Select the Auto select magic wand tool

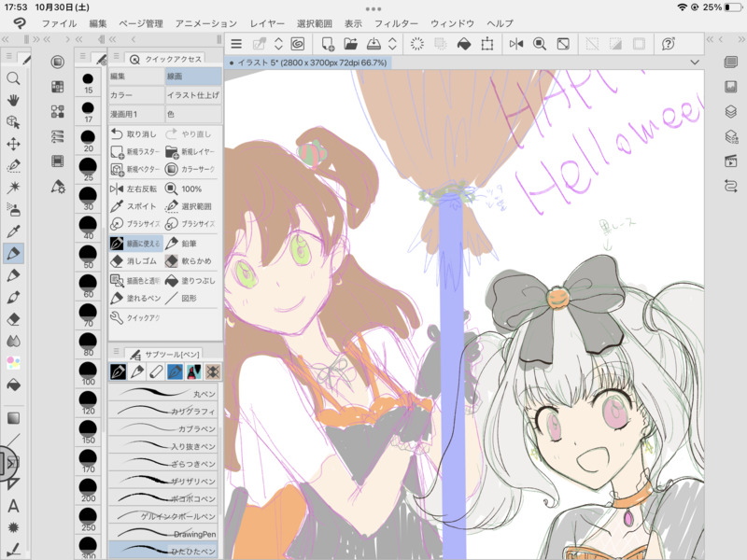click(x=13, y=188)
